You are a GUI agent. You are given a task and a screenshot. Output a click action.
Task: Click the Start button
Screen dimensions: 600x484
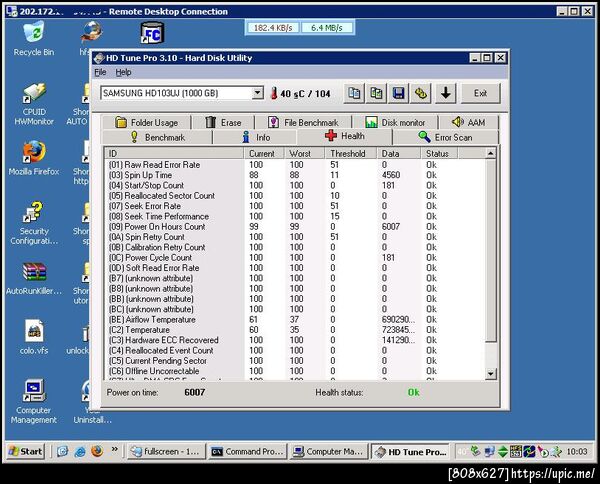[x=26, y=451]
